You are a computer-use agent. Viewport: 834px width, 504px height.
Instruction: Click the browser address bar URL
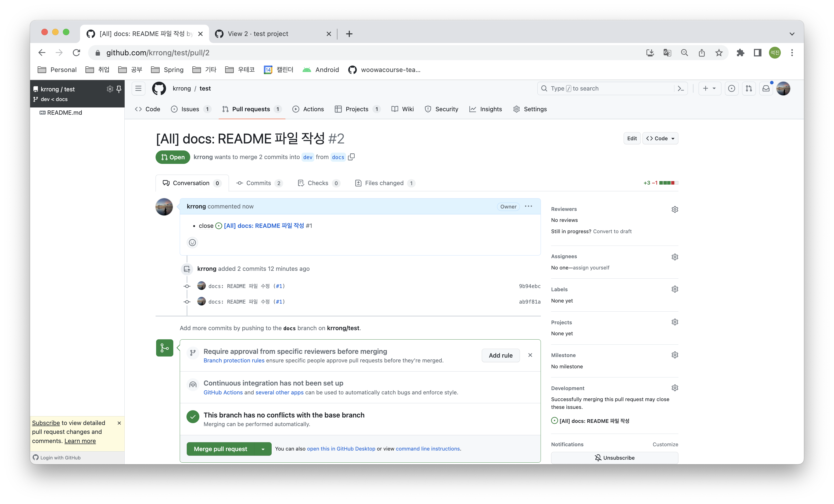(158, 53)
